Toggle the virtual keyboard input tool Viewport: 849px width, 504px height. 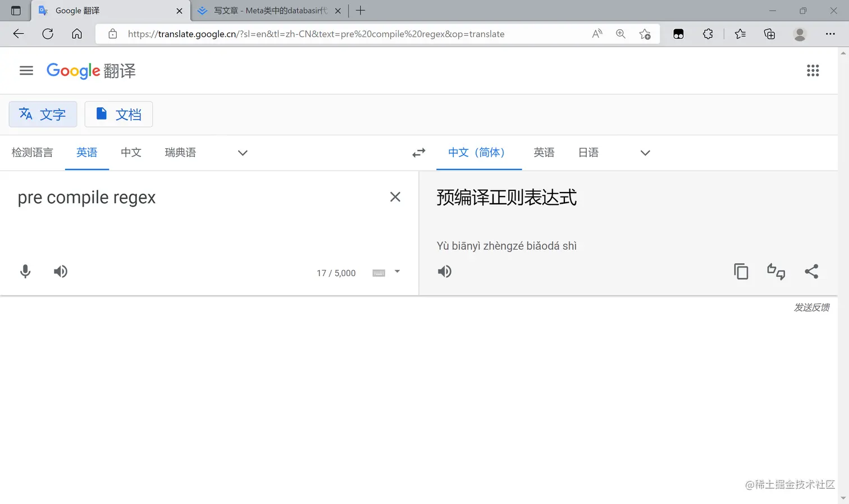tap(379, 273)
